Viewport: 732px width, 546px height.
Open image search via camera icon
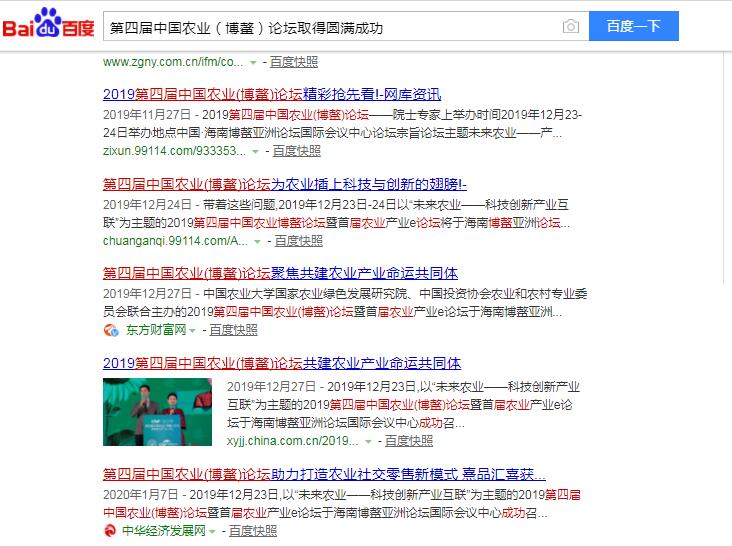pos(570,27)
